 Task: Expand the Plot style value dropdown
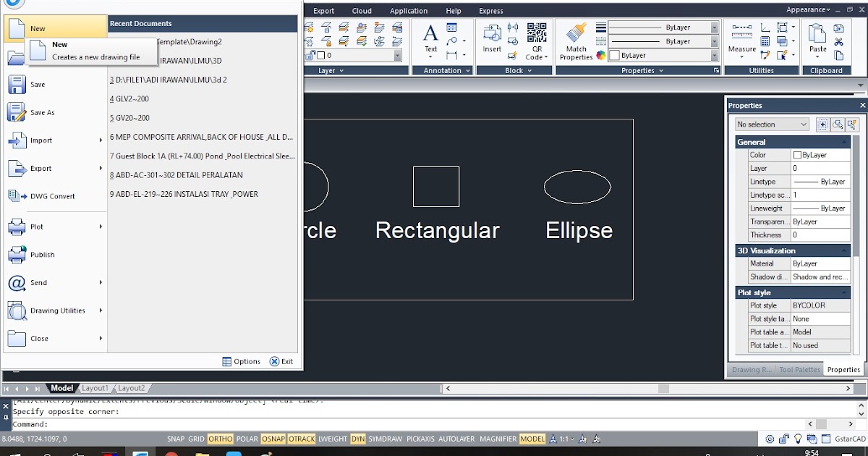[820, 305]
